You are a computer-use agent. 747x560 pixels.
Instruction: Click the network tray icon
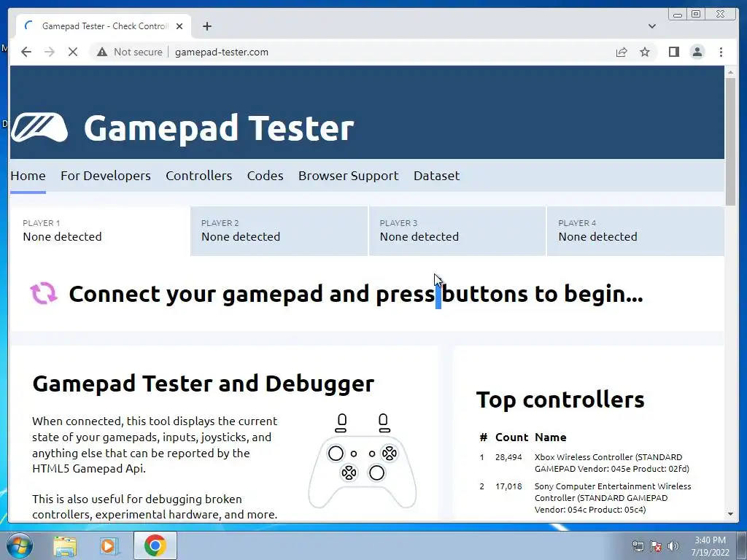click(x=638, y=546)
